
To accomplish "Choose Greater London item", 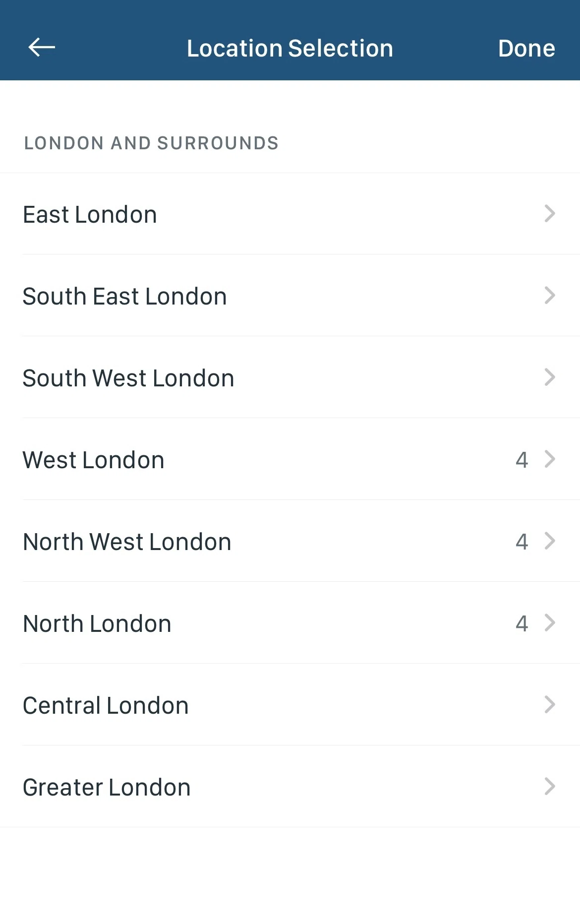I will pos(107,788).
